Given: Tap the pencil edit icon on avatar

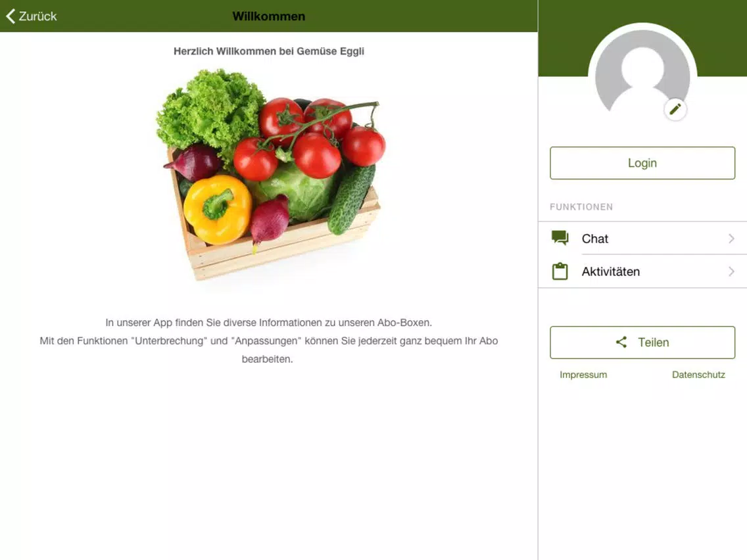Looking at the screenshot, I should [675, 110].
